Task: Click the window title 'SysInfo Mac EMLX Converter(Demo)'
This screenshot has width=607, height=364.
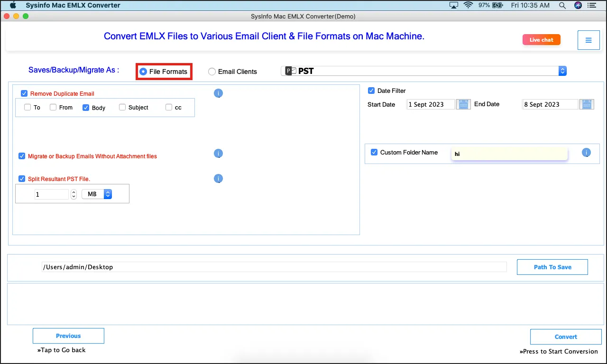Action: tap(303, 16)
